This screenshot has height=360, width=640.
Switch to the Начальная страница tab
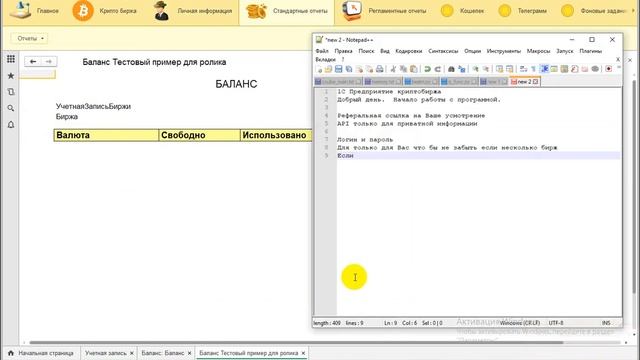tap(41, 353)
